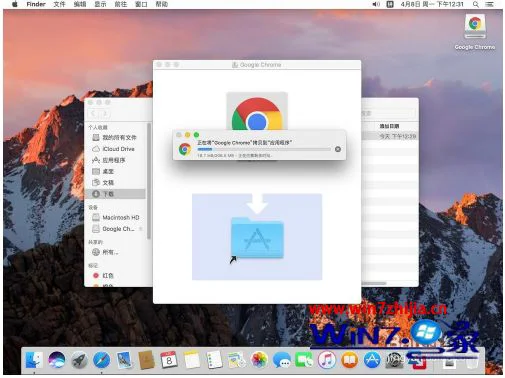The height and width of the screenshot is (378, 505).
Task: Go back in the Finder window
Action: [94, 114]
